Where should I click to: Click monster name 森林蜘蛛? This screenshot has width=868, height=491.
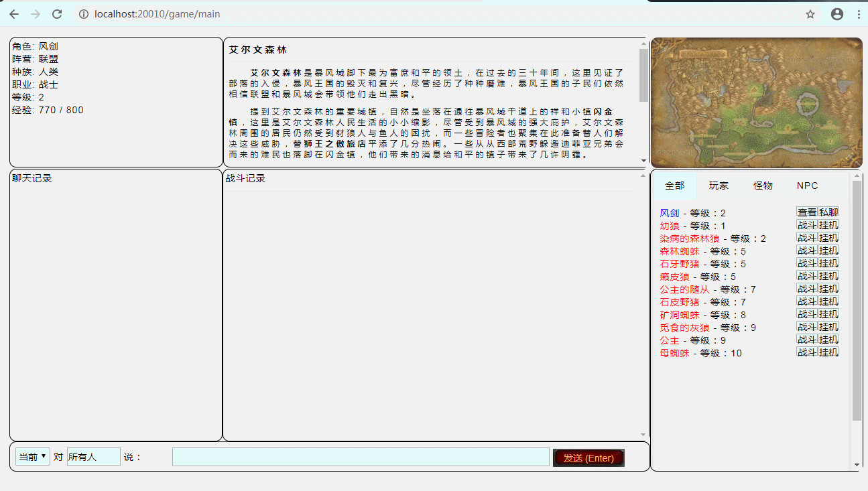click(x=680, y=251)
